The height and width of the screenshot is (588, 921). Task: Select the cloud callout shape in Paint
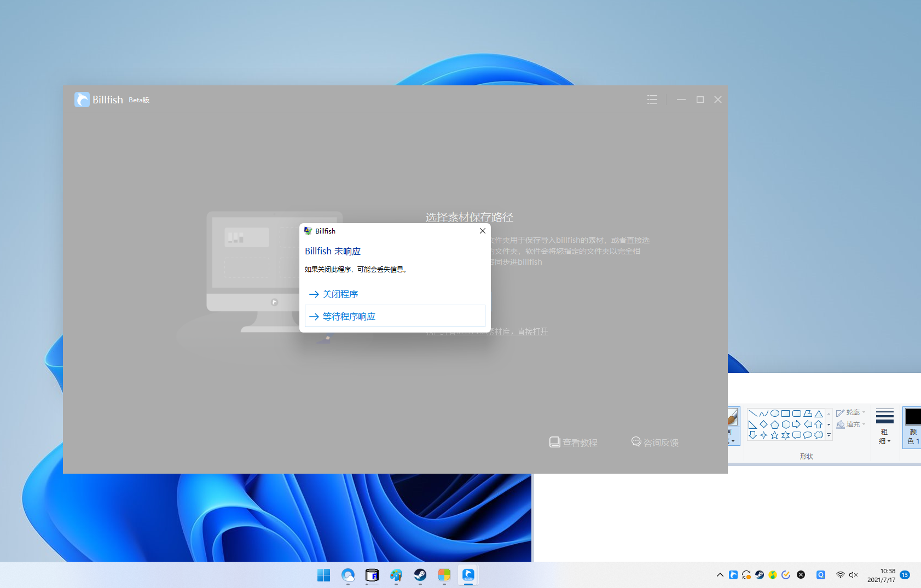[x=819, y=435]
